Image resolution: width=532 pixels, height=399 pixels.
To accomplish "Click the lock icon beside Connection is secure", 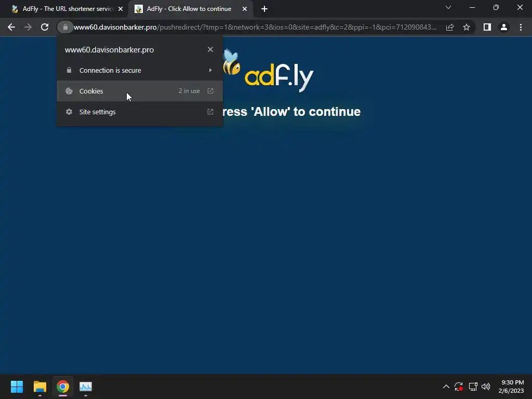I will pyautogui.click(x=69, y=70).
